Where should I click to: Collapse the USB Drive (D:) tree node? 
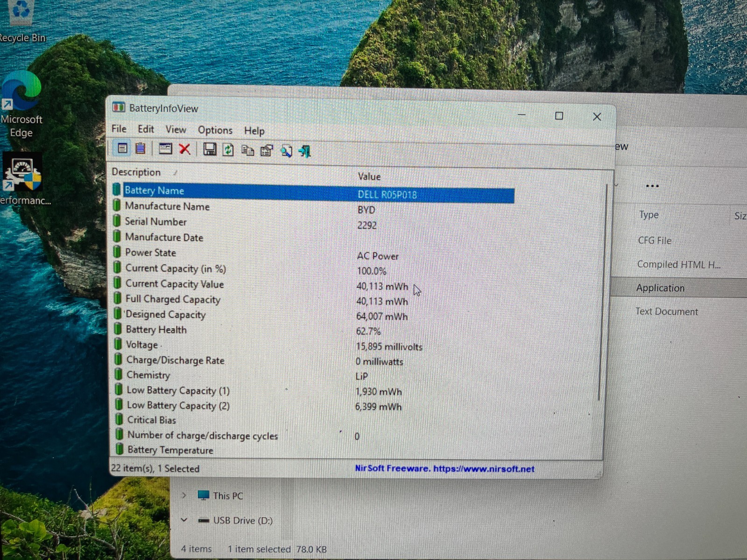[184, 519]
